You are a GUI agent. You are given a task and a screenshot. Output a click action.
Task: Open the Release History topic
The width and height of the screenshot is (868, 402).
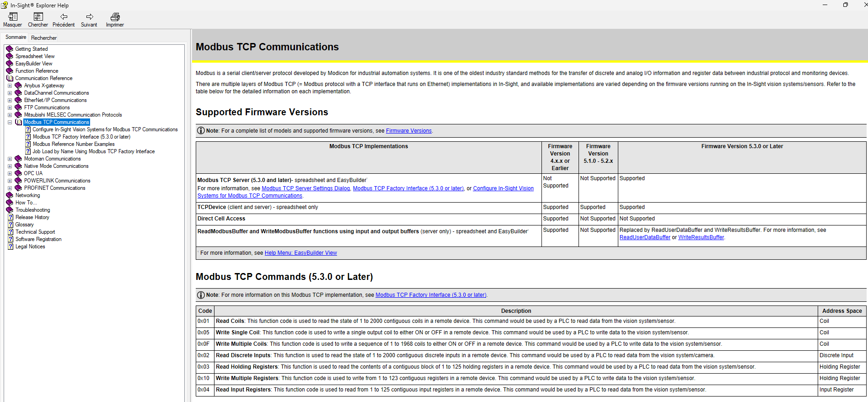tap(32, 217)
